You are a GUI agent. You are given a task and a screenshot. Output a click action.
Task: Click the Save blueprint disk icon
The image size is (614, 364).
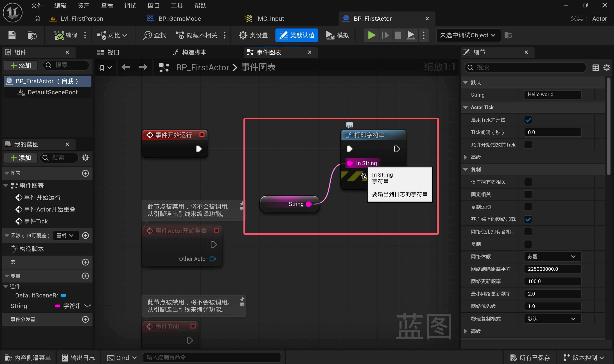pos(12,35)
